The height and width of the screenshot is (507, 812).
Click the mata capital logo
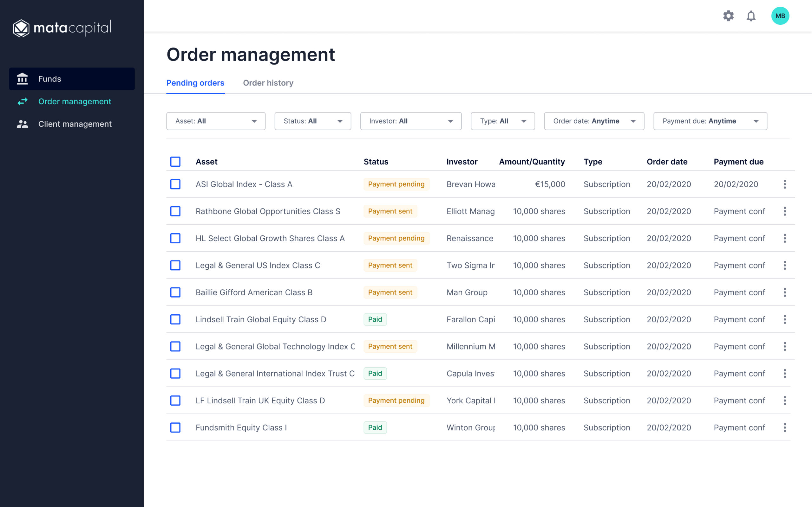click(62, 28)
